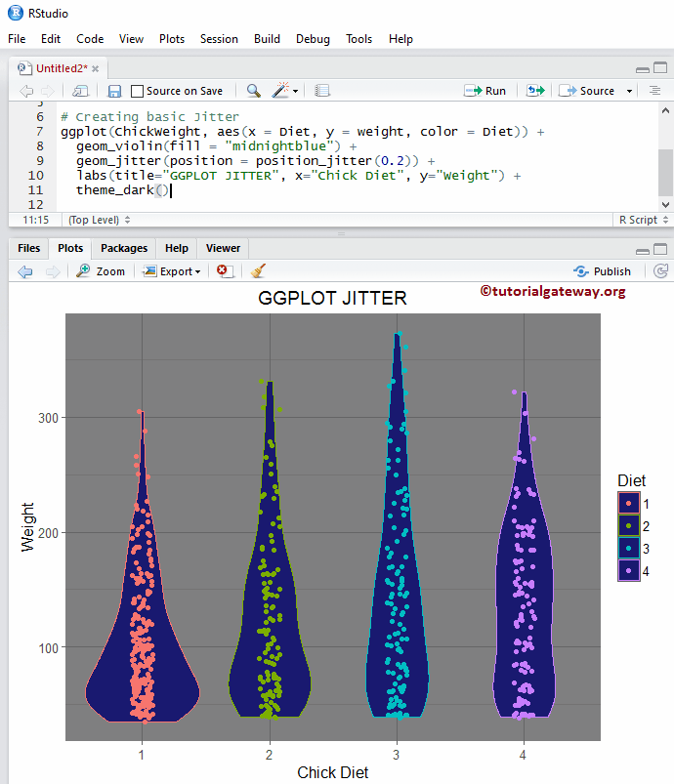This screenshot has height=784, width=674.
Task: Maximize the Plots pane
Action: (660, 249)
